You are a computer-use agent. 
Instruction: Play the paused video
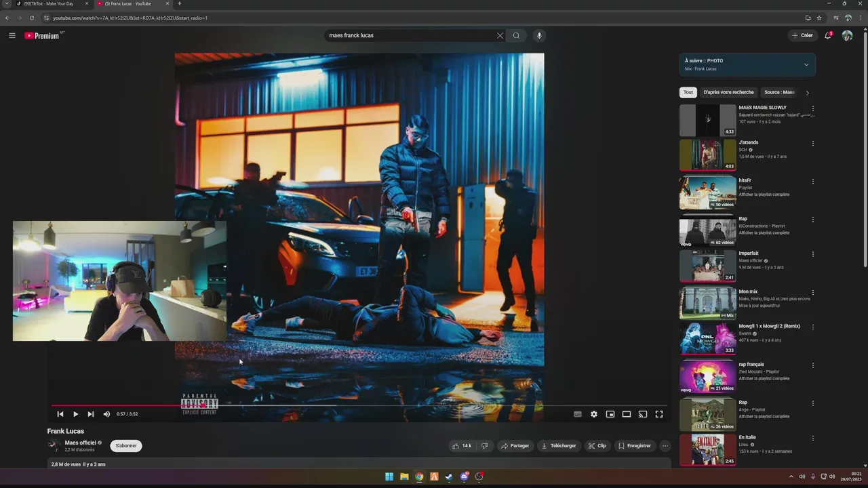(x=75, y=414)
